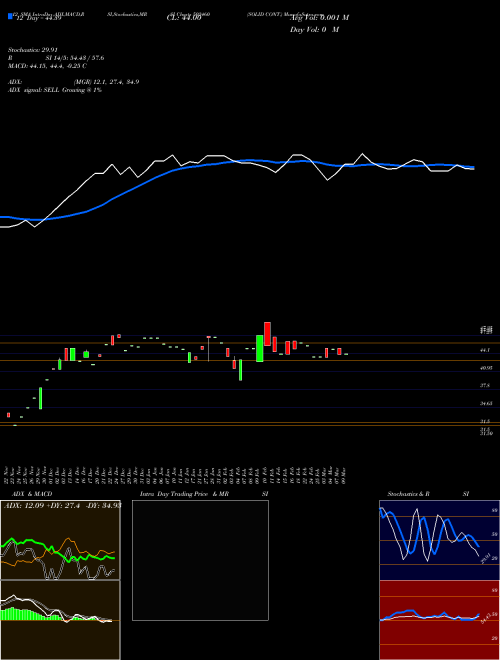Screen dimensions: 500x660
Task: Open the Stochastics chart on navy background
Action: 439,540
